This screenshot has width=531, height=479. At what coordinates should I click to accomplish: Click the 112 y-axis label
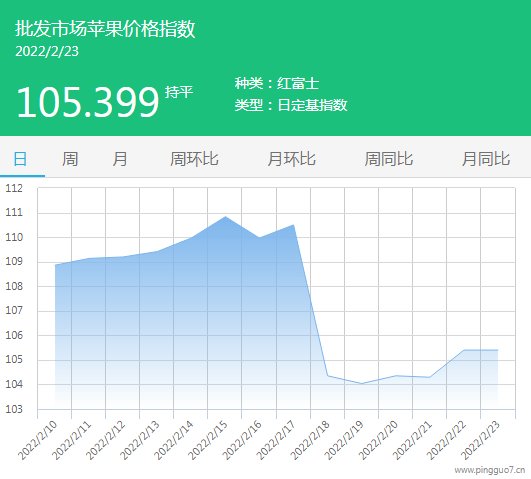14,188
